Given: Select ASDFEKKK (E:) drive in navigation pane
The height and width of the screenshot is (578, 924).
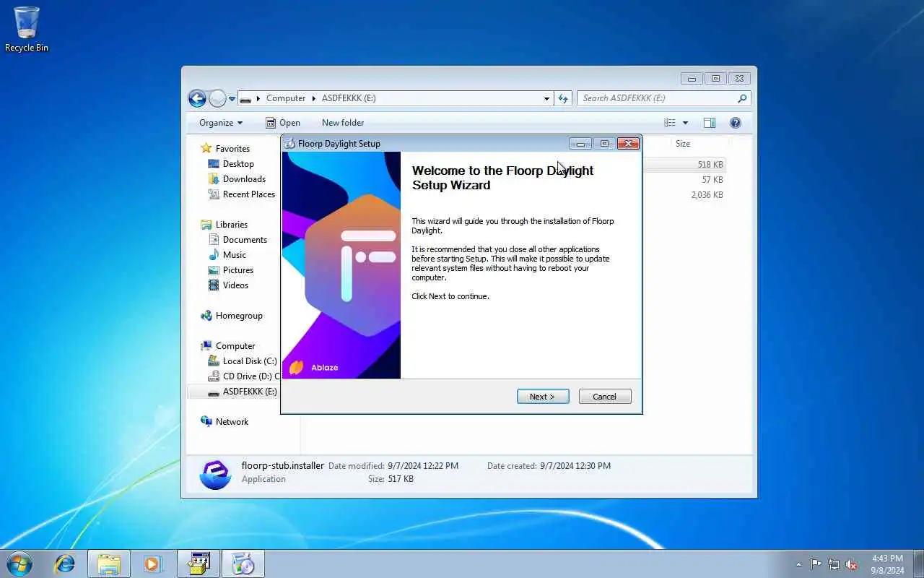Looking at the screenshot, I should 250,392.
